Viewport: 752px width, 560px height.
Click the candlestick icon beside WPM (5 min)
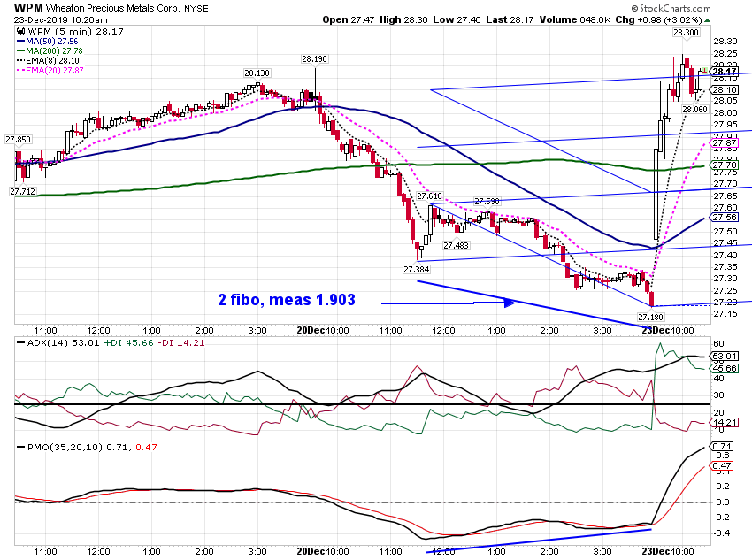(21, 31)
